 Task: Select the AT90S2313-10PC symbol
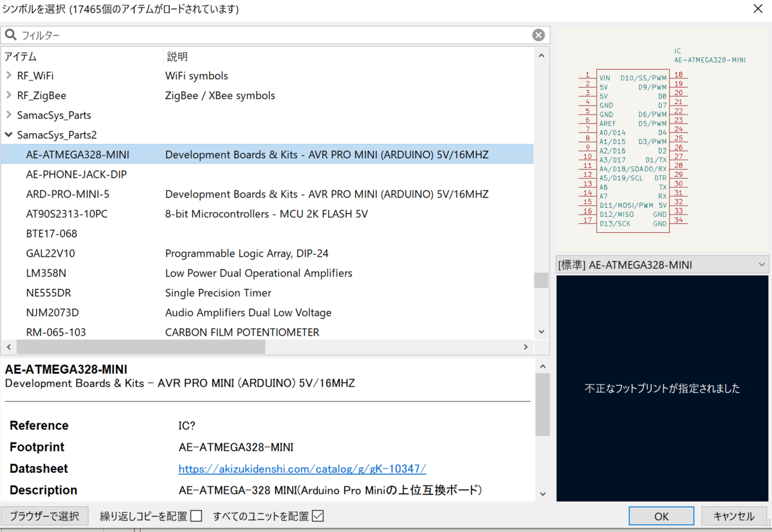pos(67,214)
